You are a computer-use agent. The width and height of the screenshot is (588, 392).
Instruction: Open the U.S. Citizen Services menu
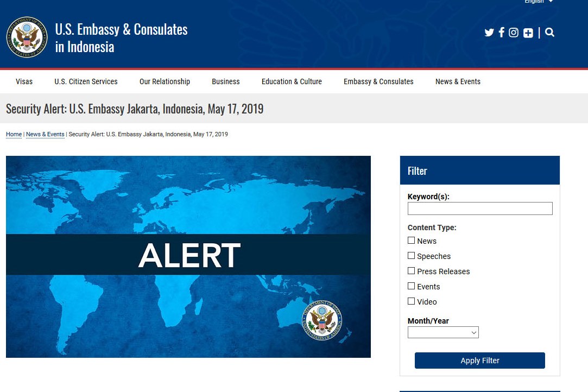[86, 81]
